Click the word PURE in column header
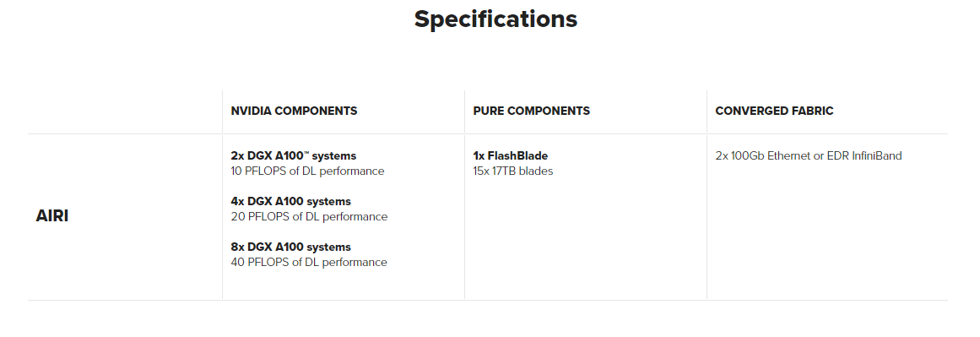This screenshot has height=337, width=980. click(x=488, y=111)
